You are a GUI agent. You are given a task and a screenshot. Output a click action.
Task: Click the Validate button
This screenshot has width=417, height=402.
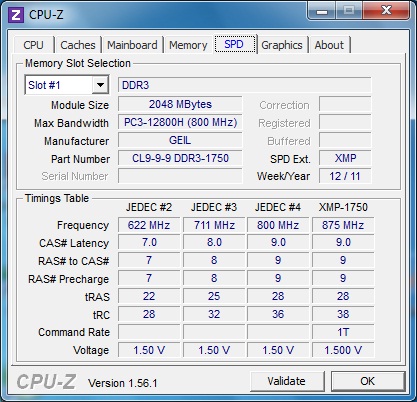pos(287,381)
